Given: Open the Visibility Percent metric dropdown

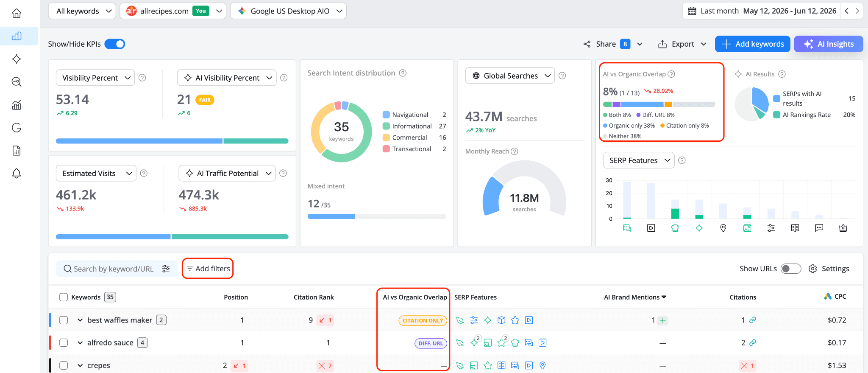Looking at the screenshot, I should coord(95,78).
